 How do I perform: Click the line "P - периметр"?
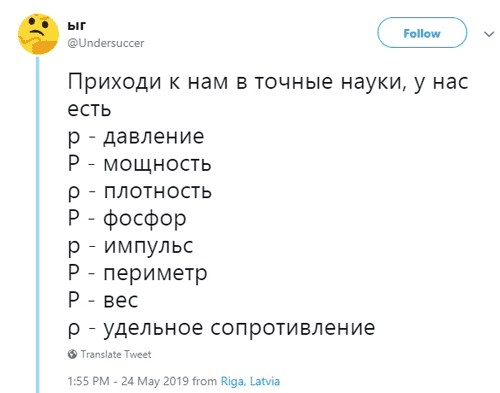(137, 274)
